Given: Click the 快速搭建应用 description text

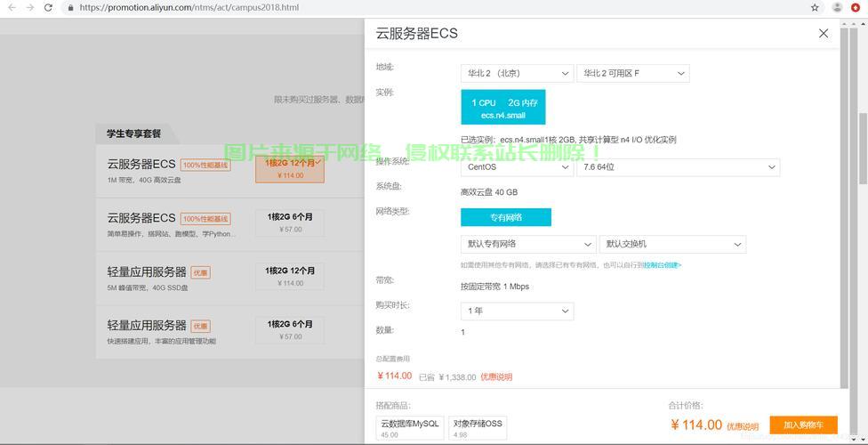Looking at the screenshot, I should [162, 342].
